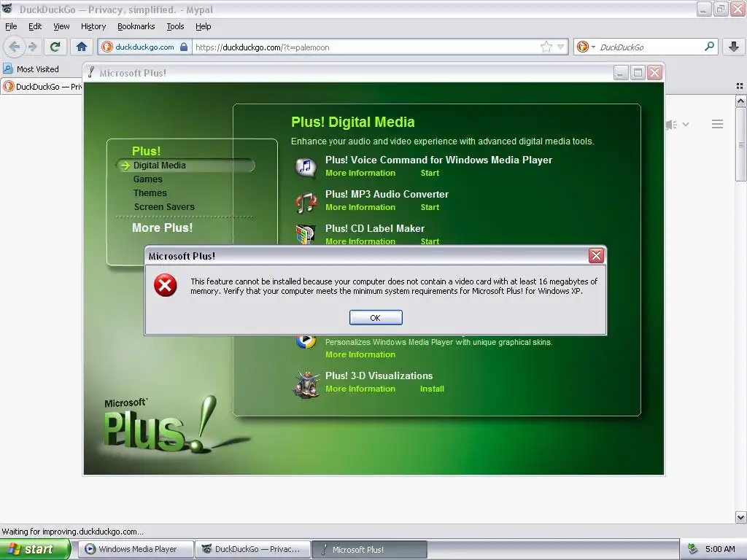
Task: Click OK in the Microsoft Plus! error dialog
Action: coord(376,318)
